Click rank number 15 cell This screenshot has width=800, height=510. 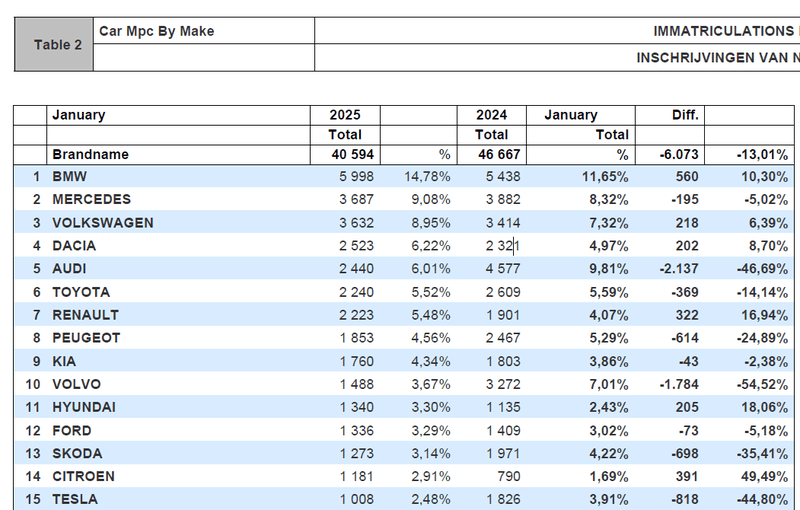click(31, 499)
